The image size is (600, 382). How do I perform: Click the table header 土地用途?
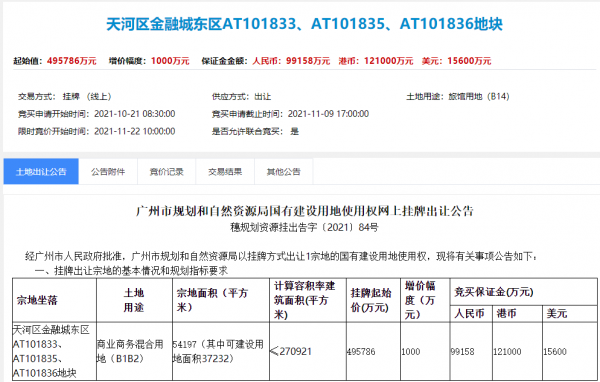[x=134, y=300]
